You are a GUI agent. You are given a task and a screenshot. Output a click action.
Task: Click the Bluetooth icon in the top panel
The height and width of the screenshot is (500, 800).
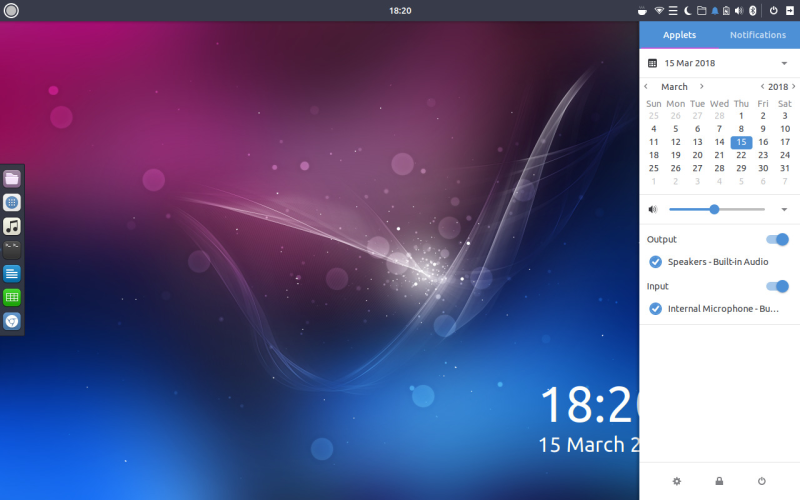[x=751, y=10]
